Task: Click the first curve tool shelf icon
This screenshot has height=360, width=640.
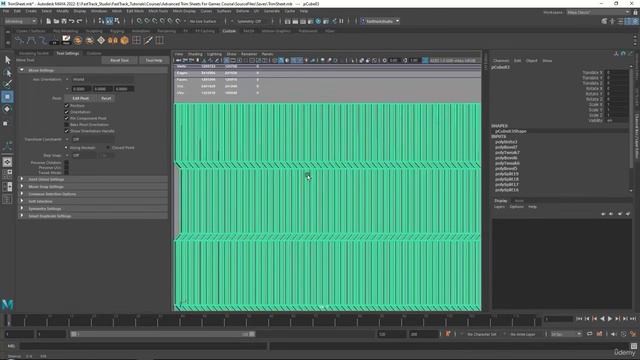Action: tap(19, 40)
